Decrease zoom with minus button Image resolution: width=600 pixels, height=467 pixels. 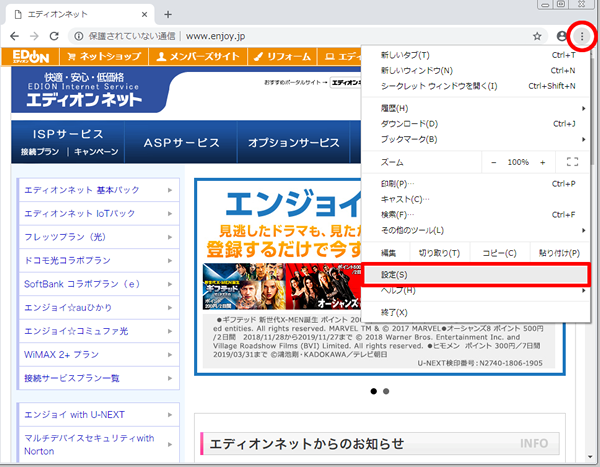point(494,162)
